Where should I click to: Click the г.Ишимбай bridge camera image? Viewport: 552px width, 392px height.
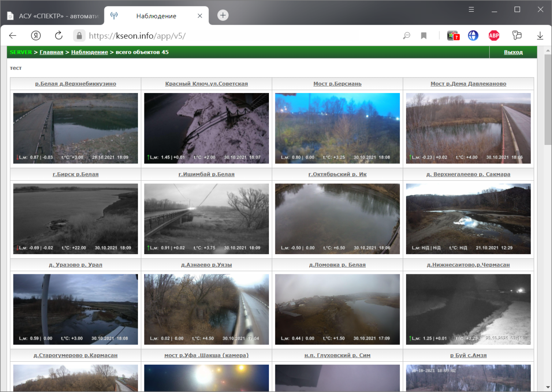206,219
